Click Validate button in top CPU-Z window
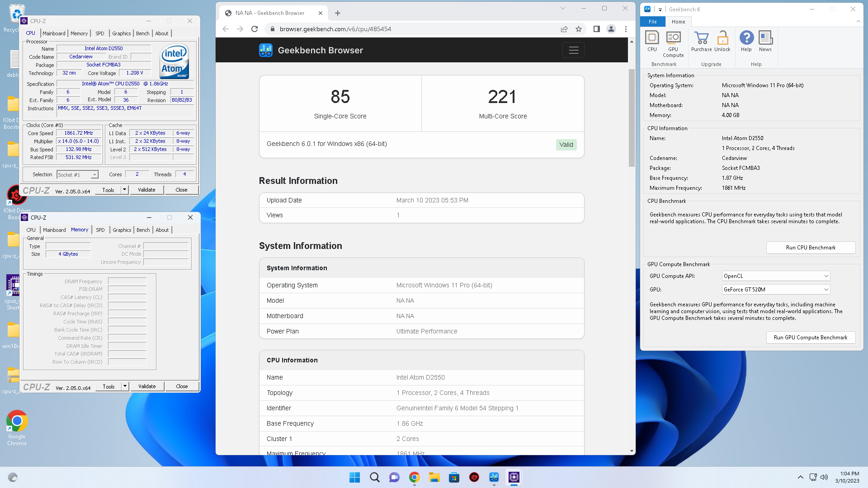 (x=146, y=190)
